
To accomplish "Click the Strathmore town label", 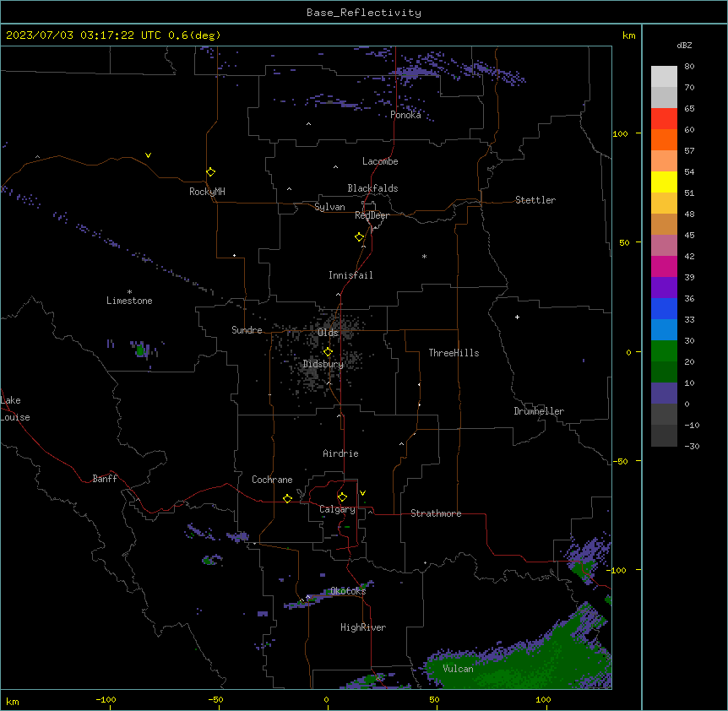I will coord(436,513).
